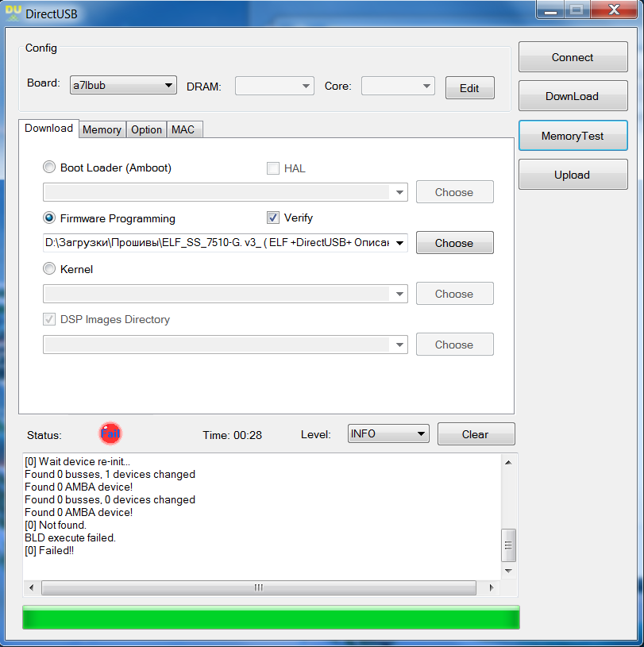The width and height of the screenshot is (644, 647).
Task: Open the firmware file path dropdown
Action: click(x=399, y=243)
